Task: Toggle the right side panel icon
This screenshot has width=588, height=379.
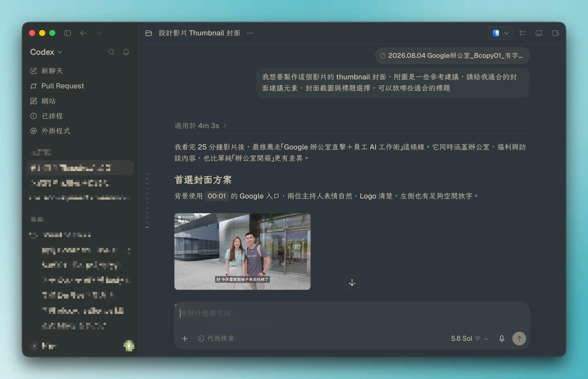Action: click(555, 33)
